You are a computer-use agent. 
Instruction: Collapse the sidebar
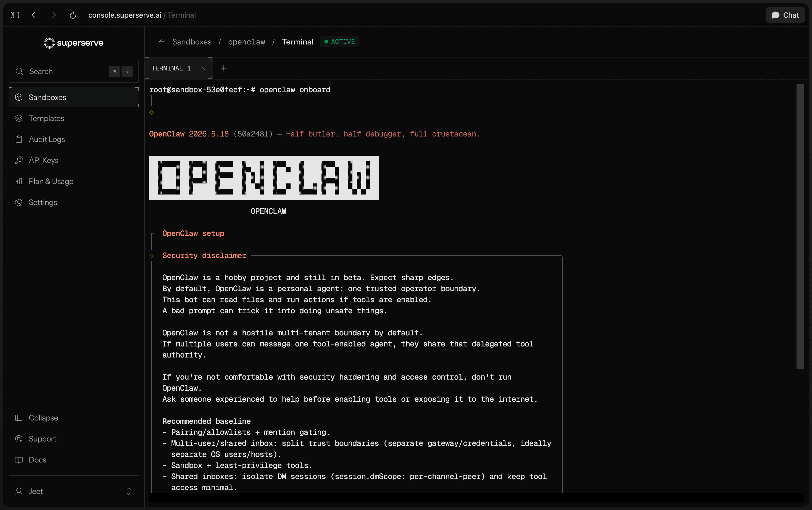pyautogui.click(x=73, y=417)
